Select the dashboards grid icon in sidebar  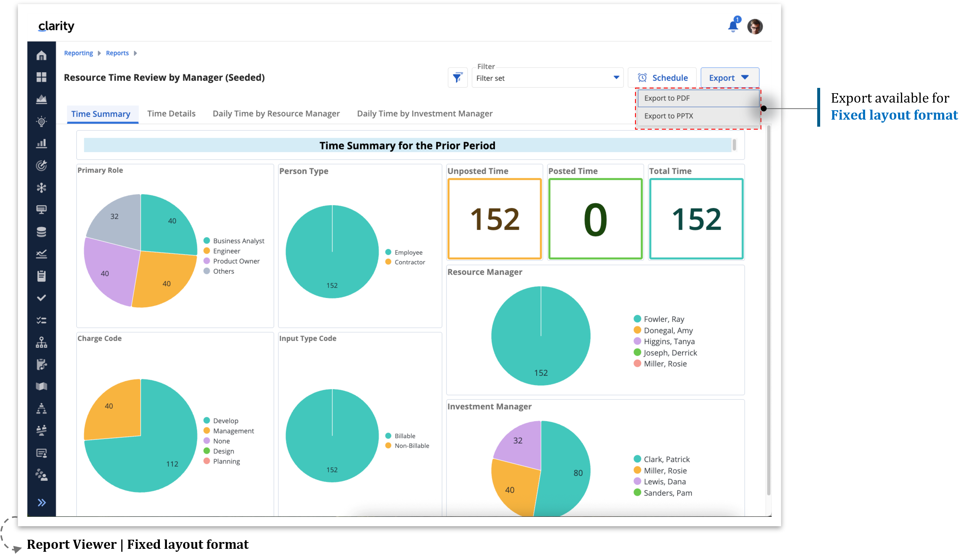point(41,77)
